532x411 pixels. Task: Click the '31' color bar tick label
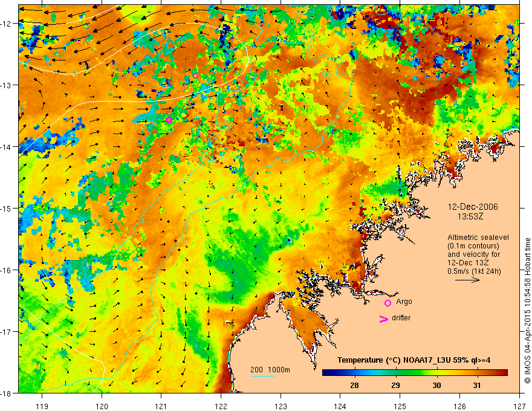click(477, 386)
